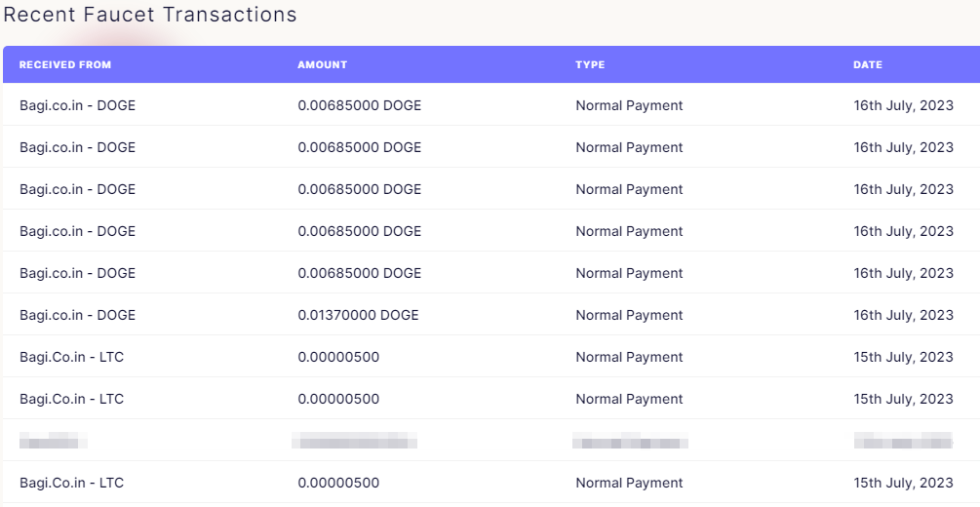Open Bagi.co.in - DOGE beside 0.01370000 amount
Viewport: 980px width, 507px height.
point(77,315)
